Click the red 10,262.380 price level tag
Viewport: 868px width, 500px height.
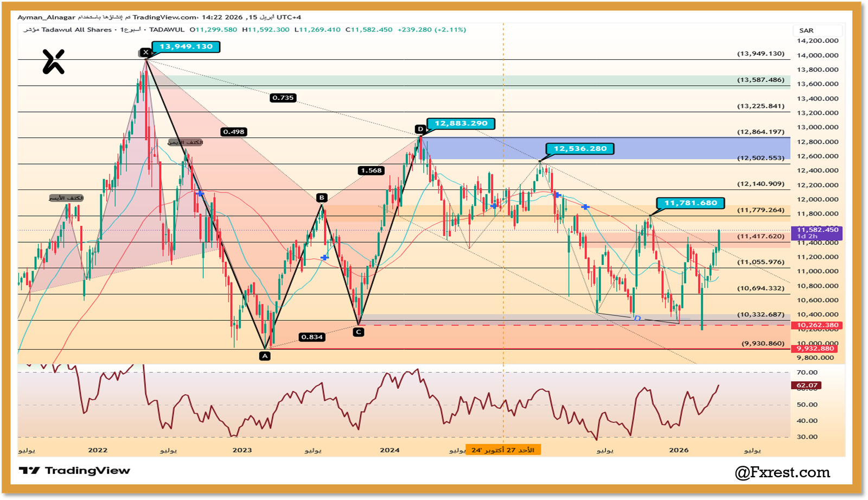coord(818,325)
